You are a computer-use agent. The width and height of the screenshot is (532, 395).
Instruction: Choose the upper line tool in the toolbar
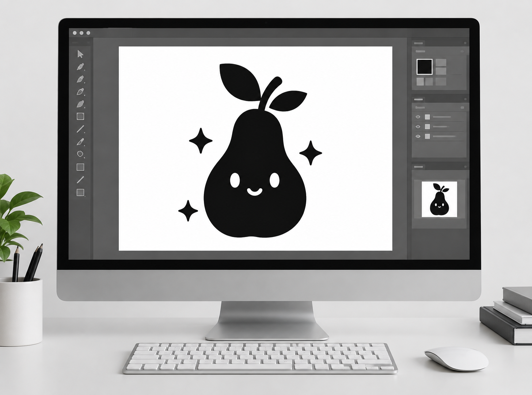80,129
